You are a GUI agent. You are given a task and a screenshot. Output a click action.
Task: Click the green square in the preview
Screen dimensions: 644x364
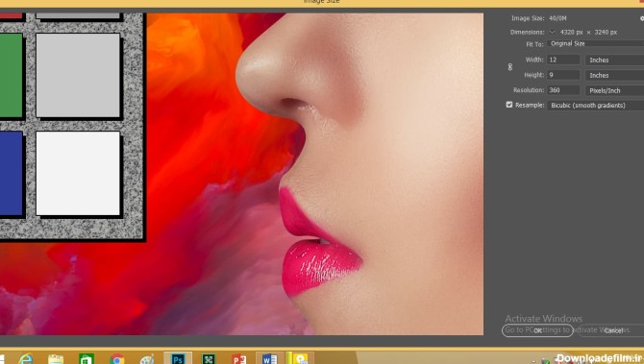coord(12,76)
